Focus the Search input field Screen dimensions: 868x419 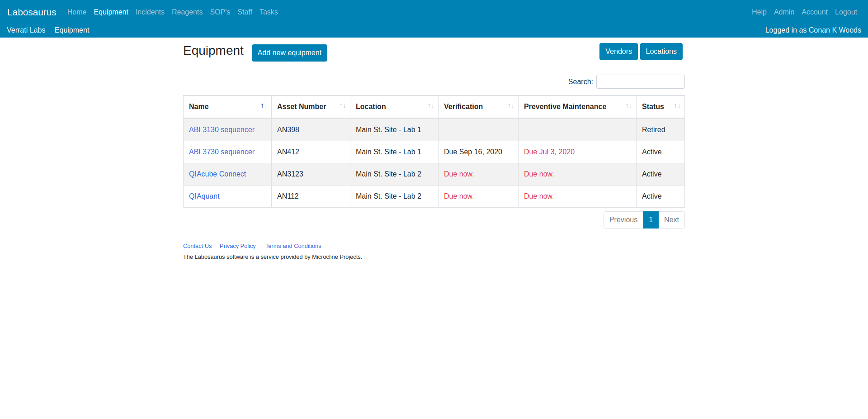640,81
